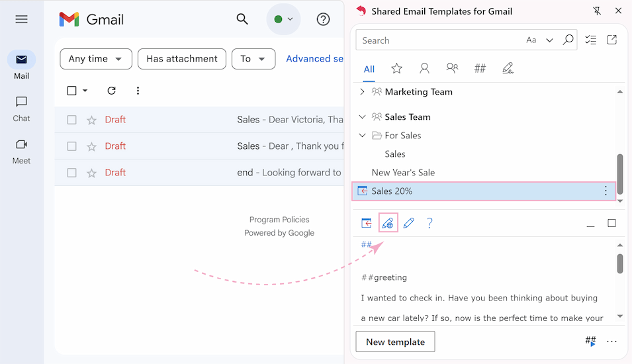The image size is (632, 364).
Task: Select the Marketing Team row
Action: coord(485,92)
